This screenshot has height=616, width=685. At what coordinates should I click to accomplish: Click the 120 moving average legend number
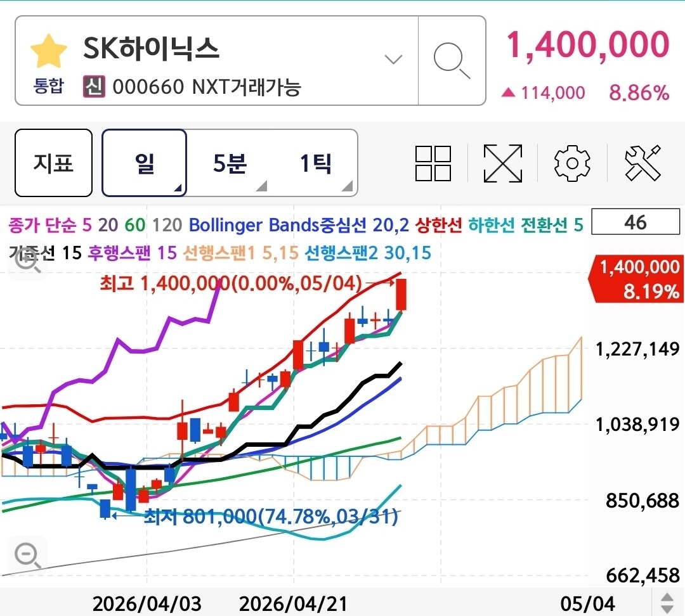click(x=167, y=225)
